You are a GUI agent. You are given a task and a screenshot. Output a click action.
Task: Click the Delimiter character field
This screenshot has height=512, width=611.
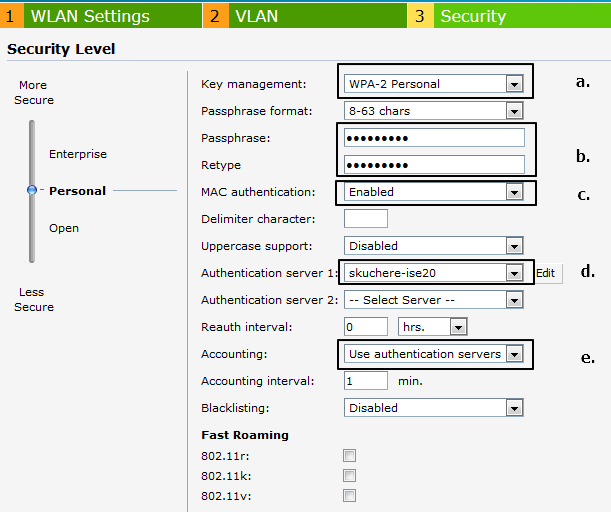point(366,219)
